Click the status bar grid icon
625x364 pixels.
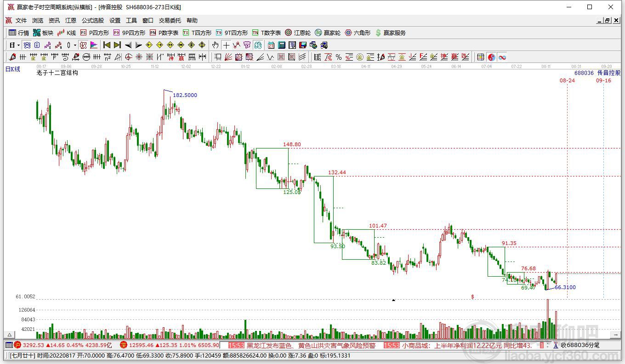(x=9, y=345)
